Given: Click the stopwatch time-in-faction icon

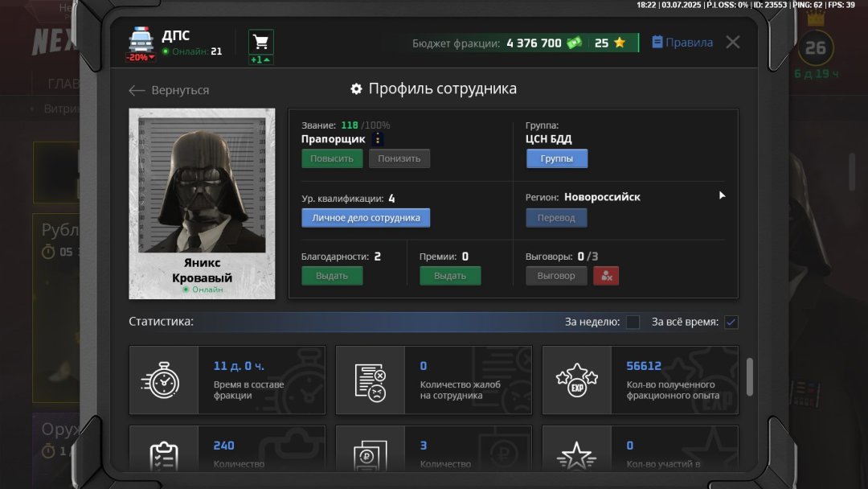Looking at the screenshot, I should [161, 380].
